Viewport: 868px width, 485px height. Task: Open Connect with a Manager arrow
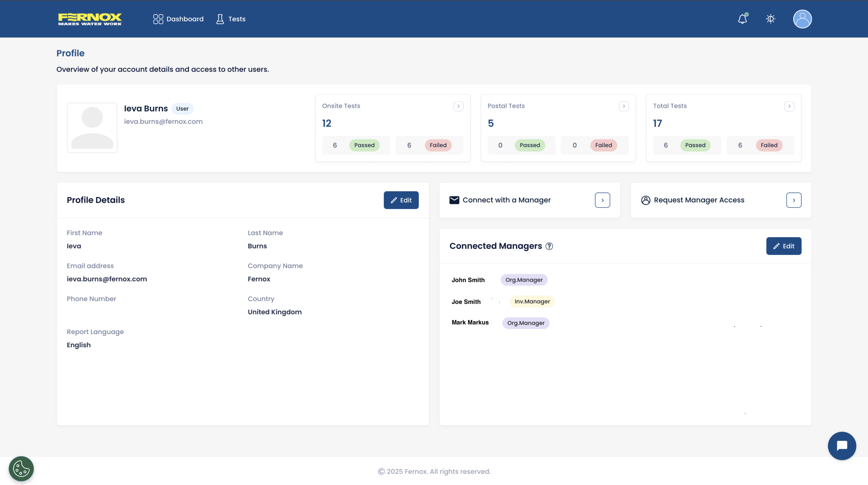pyautogui.click(x=602, y=200)
